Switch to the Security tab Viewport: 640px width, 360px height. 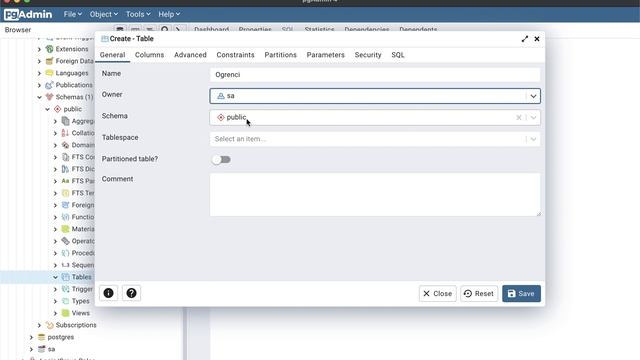[368, 55]
